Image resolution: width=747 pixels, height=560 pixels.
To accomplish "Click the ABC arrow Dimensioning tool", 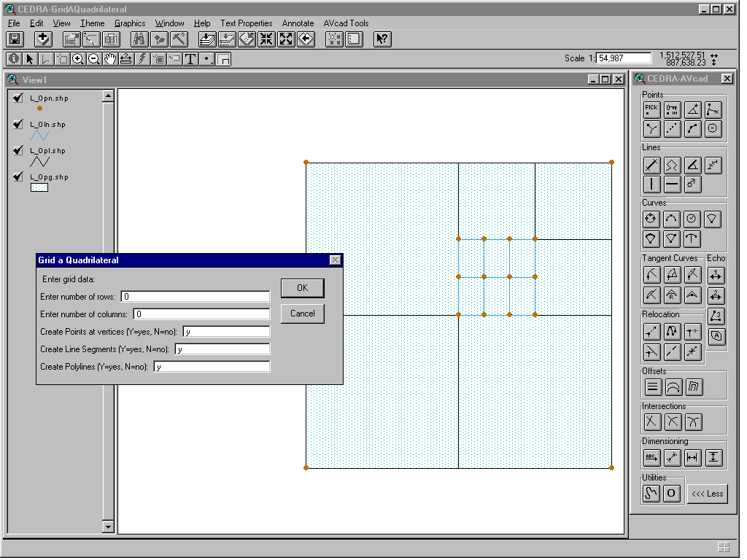I will [x=651, y=458].
